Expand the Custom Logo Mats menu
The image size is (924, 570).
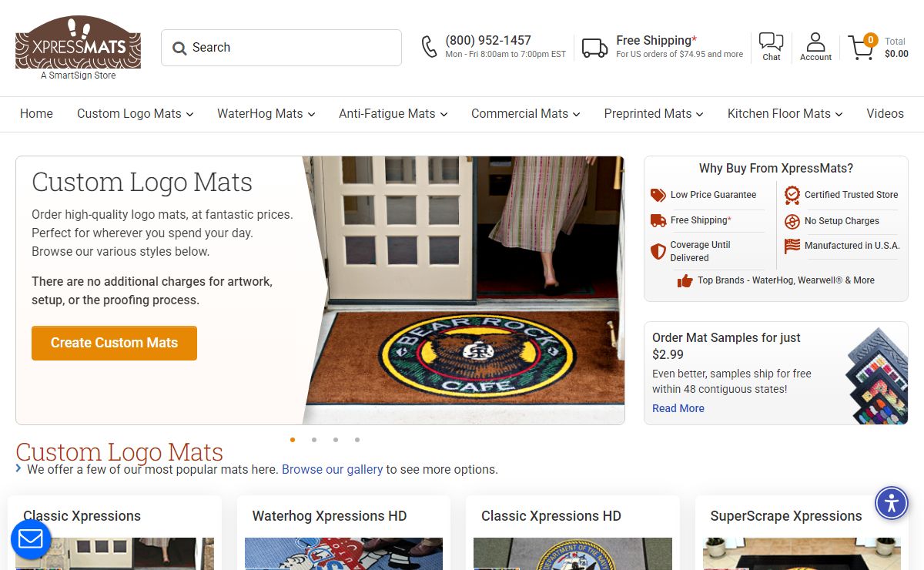[x=135, y=113]
